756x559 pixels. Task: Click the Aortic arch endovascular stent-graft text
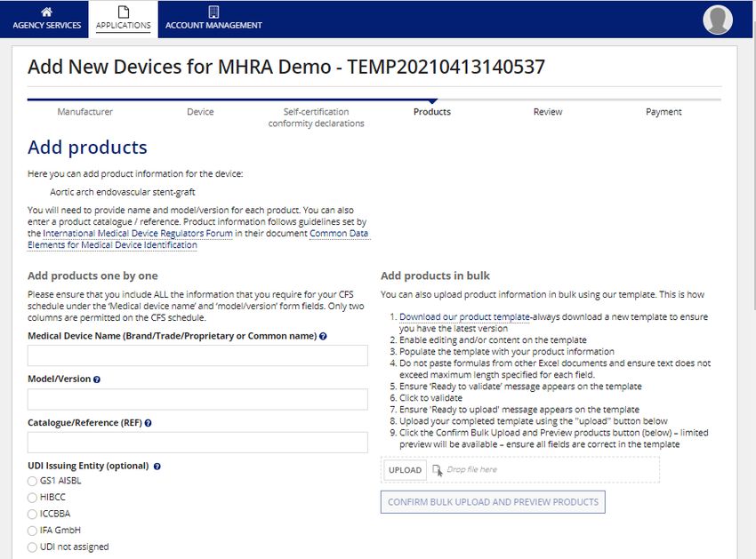click(x=123, y=192)
